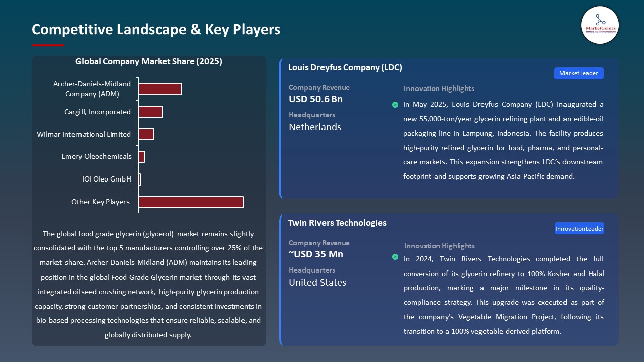Click the red underline accent below title
This screenshot has height=362, width=644.
tap(48, 45)
